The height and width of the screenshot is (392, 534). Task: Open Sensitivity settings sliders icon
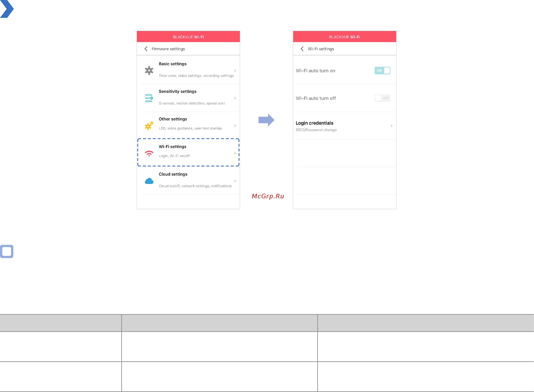149,98
